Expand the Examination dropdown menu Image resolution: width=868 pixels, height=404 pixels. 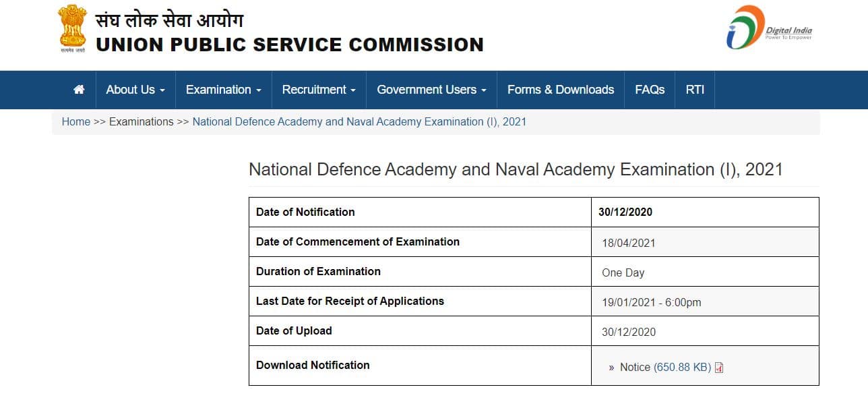223,90
